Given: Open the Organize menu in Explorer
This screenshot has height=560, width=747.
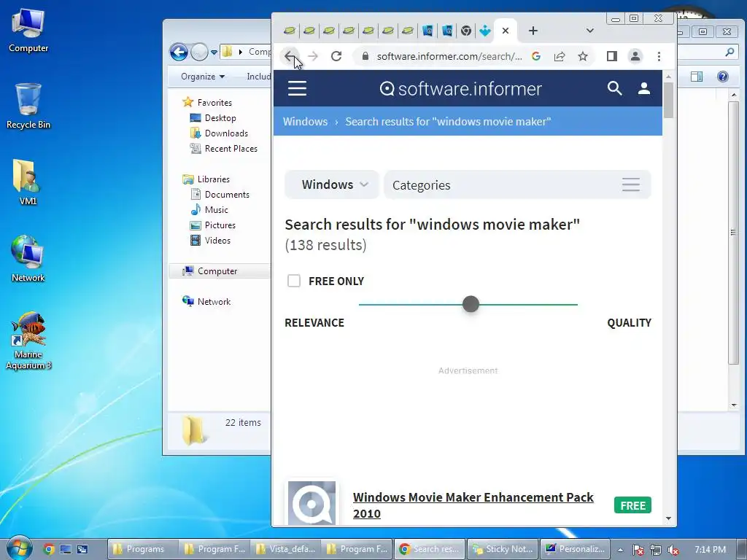Looking at the screenshot, I should 203,77.
